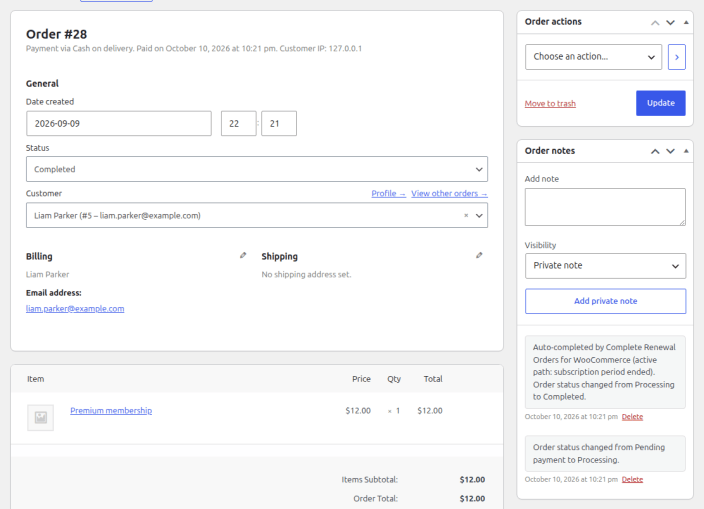Click Add private note button
The width and height of the screenshot is (704, 509).
pyautogui.click(x=605, y=301)
